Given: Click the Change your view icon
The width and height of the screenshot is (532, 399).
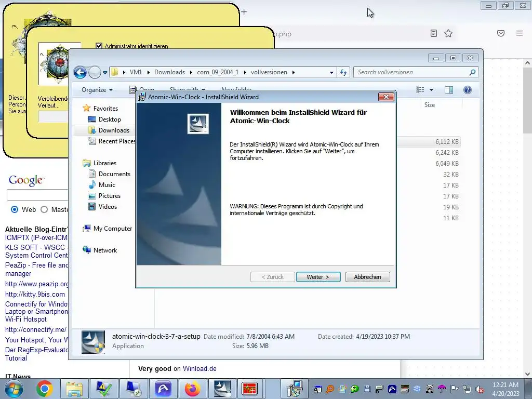Looking at the screenshot, I should coord(420,90).
